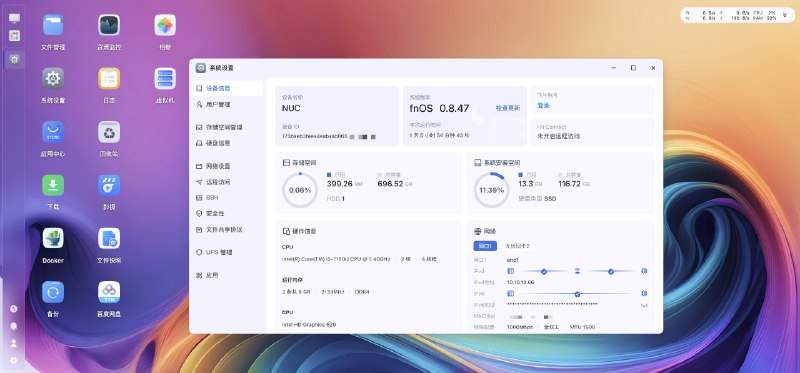Open the 文件管理 file manager desktop icon

[53, 26]
